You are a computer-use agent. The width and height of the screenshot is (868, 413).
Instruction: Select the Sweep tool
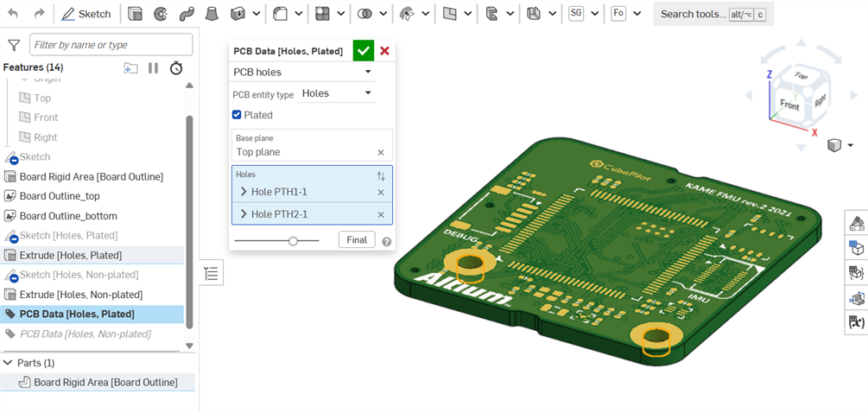(x=186, y=14)
